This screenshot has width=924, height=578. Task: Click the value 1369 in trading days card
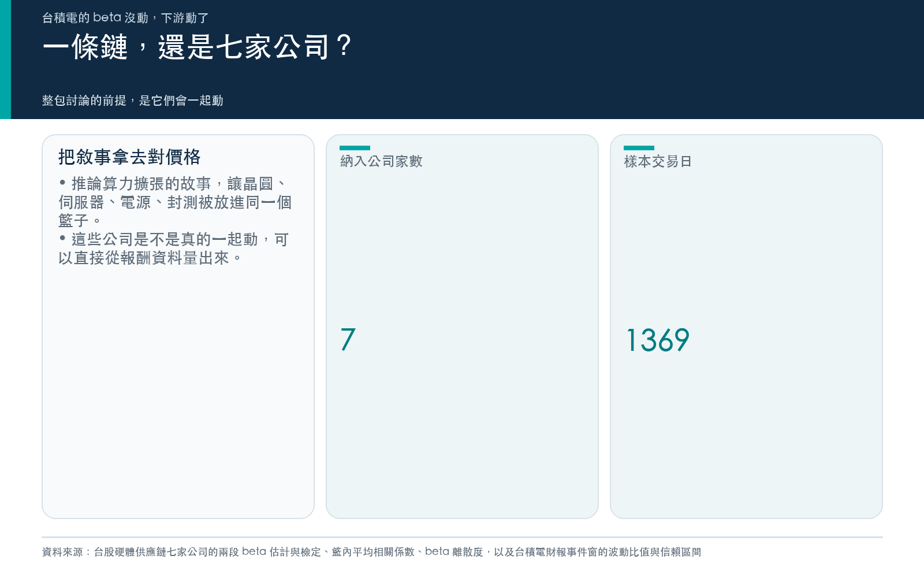(658, 340)
